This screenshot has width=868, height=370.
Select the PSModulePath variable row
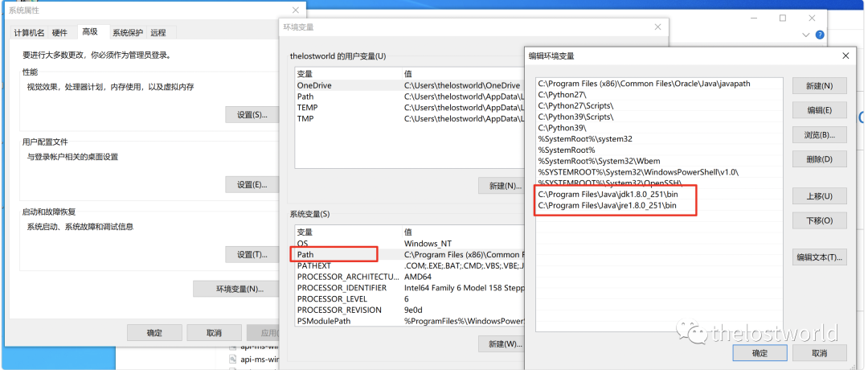pos(410,321)
